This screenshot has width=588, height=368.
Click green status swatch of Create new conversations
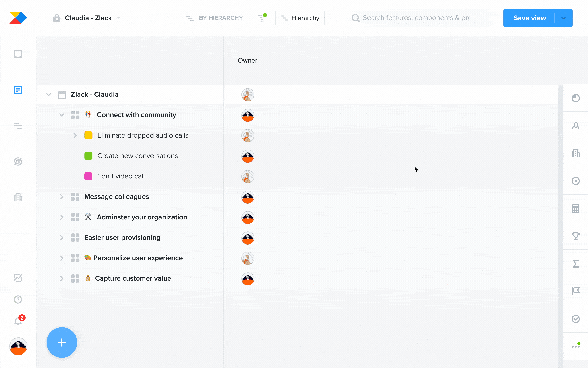[88, 156]
